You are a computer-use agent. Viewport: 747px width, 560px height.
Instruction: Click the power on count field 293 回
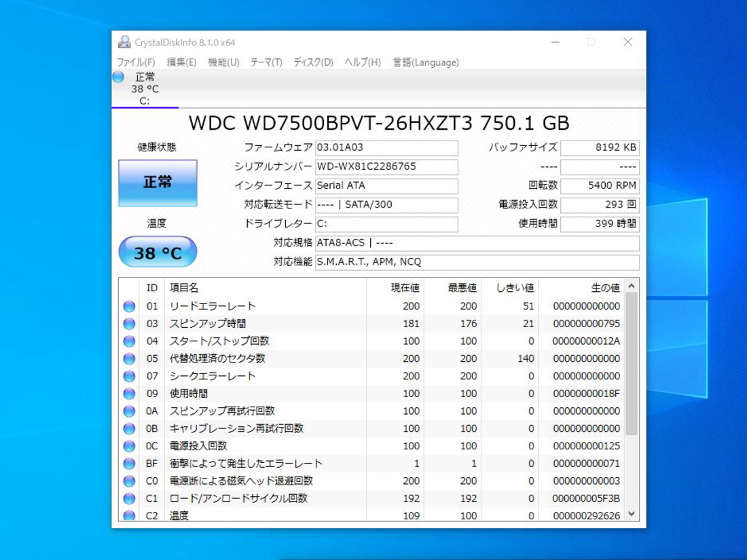point(600,205)
